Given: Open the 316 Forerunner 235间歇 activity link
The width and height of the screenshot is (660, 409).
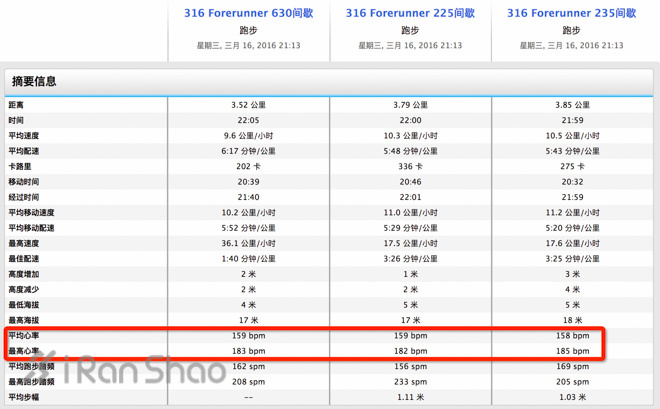Looking at the screenshot, I should click(571, 13).
